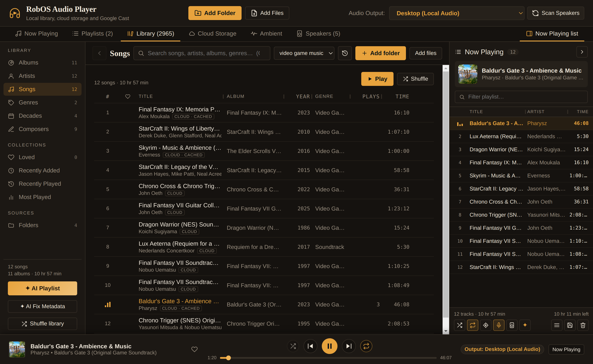
Task: Sort songs by the ALBUM column
Action: point(235,96)
